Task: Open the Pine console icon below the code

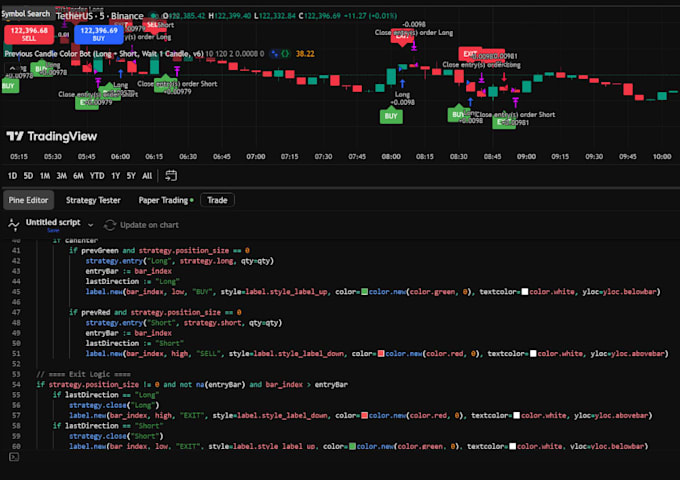Action: 14,457
